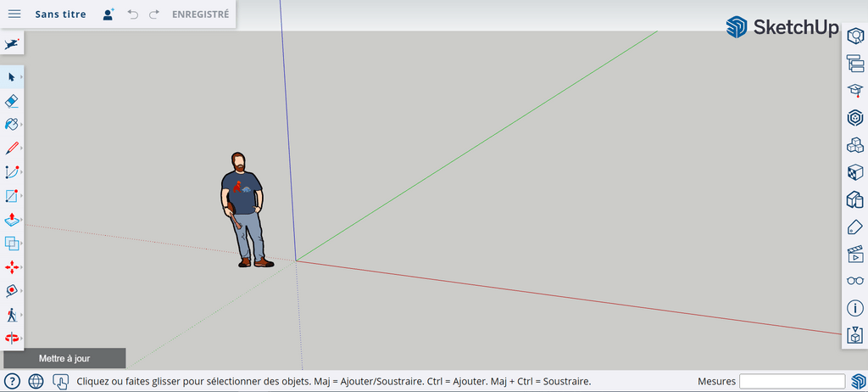
Task: Click the ENREGISTRÉ save status
Action: coord(200,14)
